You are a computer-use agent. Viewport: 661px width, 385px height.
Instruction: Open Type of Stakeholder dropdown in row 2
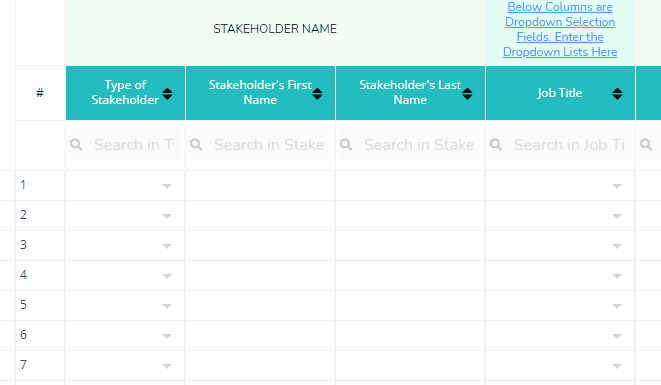click(x=167, y=216)
